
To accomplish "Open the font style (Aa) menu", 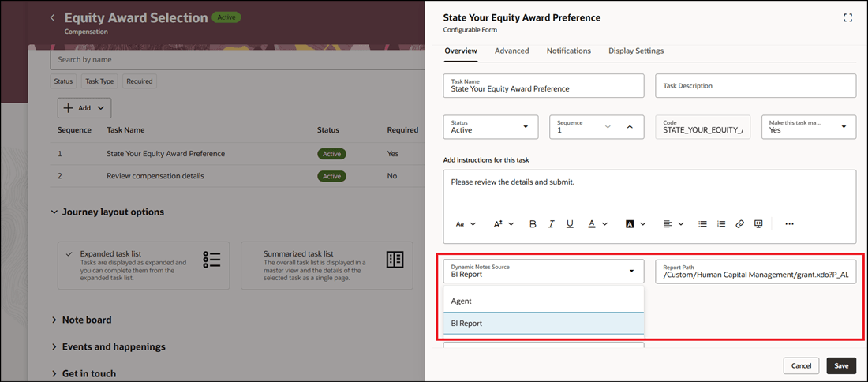I will 466,224.
